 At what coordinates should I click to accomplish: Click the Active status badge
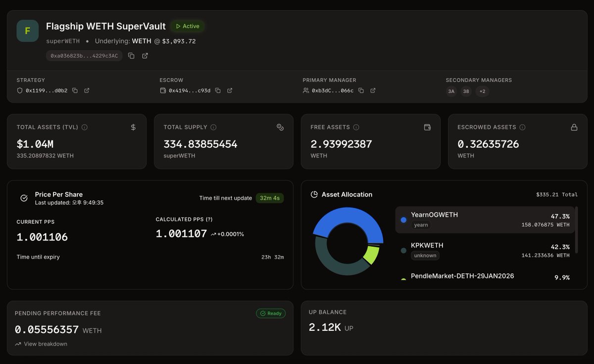pyautogui.click(x=187, y=26)
